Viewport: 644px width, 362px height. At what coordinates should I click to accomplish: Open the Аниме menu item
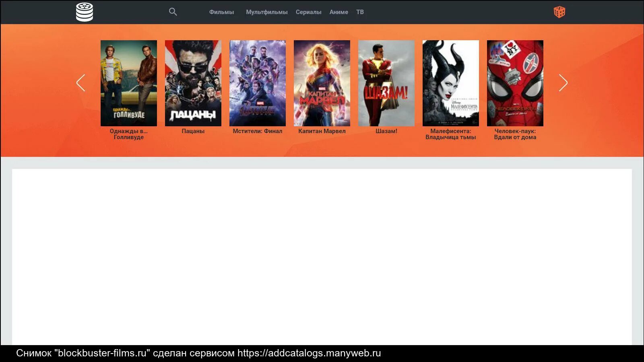tap(339, 12)
